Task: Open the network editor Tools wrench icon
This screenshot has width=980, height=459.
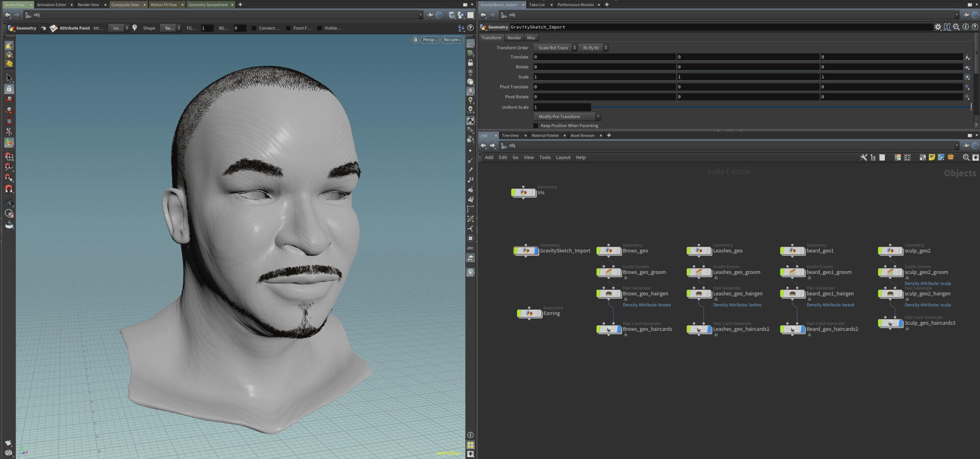Action: point(864,157)
